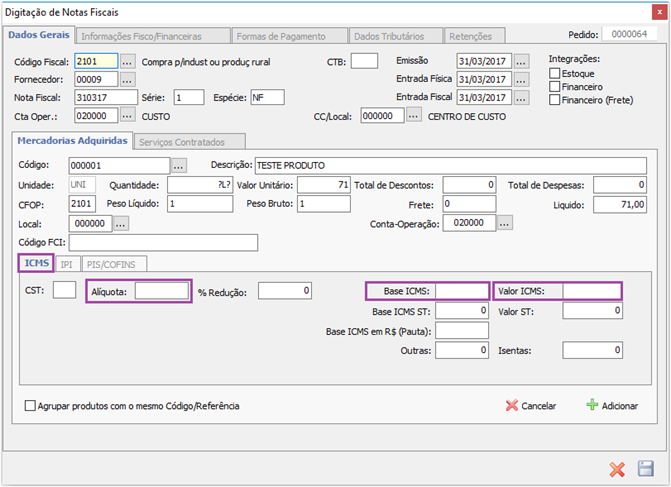Focus the Outras input field
The width and height of the screenshot is (671, 487).
462,350
